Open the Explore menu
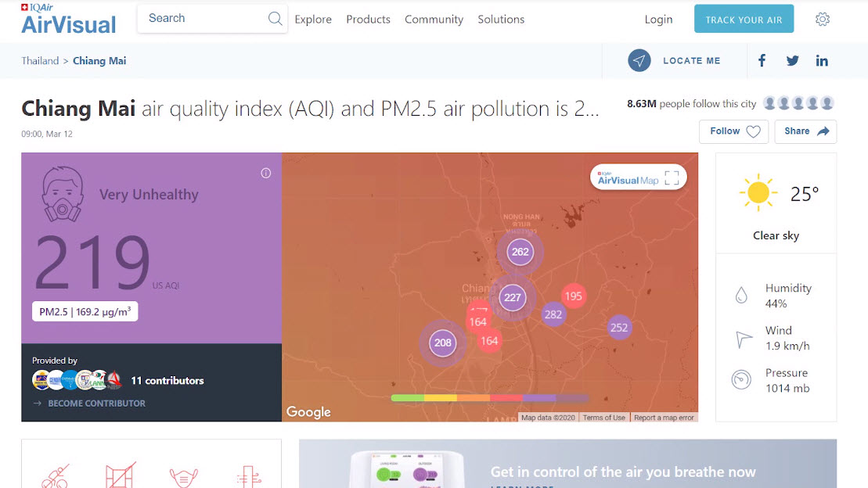This screenshot has height=488, width=868. pos(313,20)
